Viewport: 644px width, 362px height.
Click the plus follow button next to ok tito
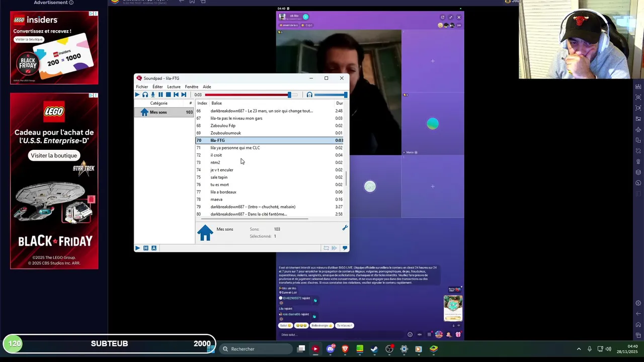305,17
